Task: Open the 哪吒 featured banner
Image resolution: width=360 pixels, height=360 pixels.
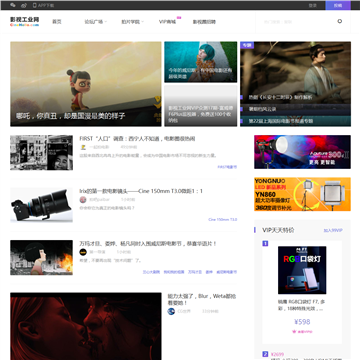Action: click(x=86, y=84)
